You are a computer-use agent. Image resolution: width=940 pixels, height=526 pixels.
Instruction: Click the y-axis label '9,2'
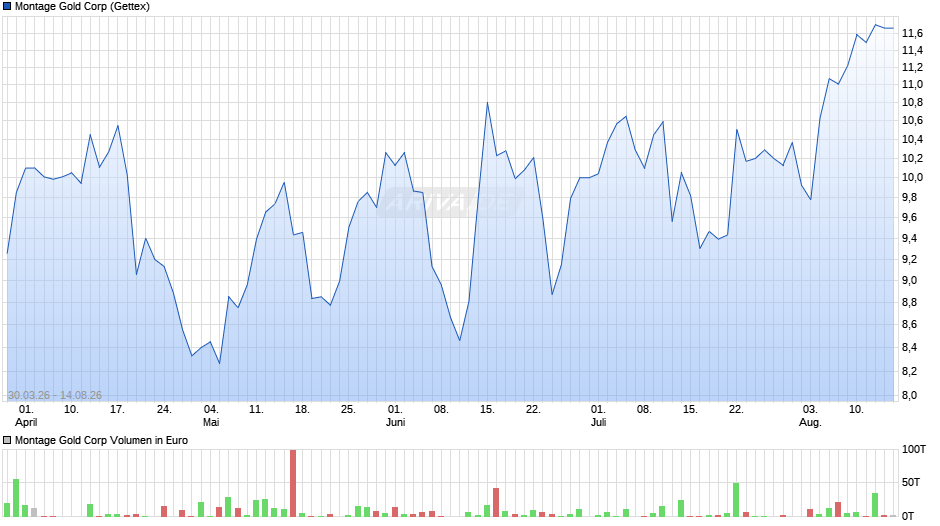[909, 260]
